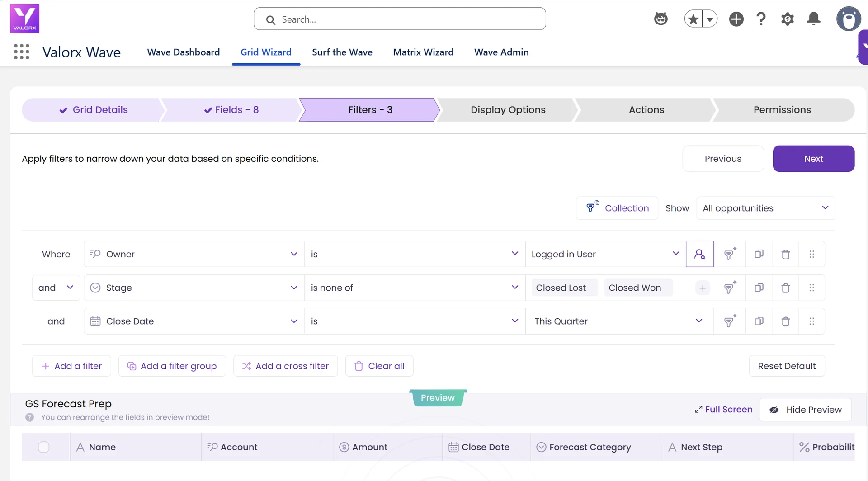868x481 pixels.
Task: Open the Show All opportunities dropdown
Action: (x=765, y=208)
